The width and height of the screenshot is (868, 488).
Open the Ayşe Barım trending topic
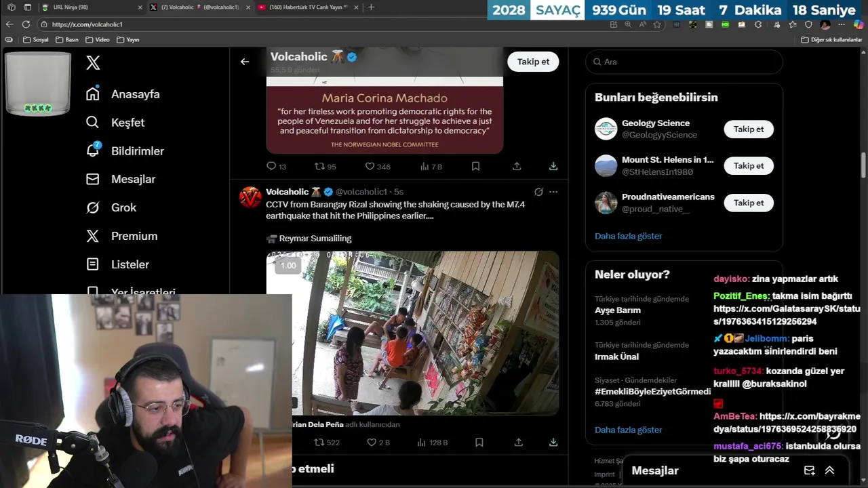(617, 310)
